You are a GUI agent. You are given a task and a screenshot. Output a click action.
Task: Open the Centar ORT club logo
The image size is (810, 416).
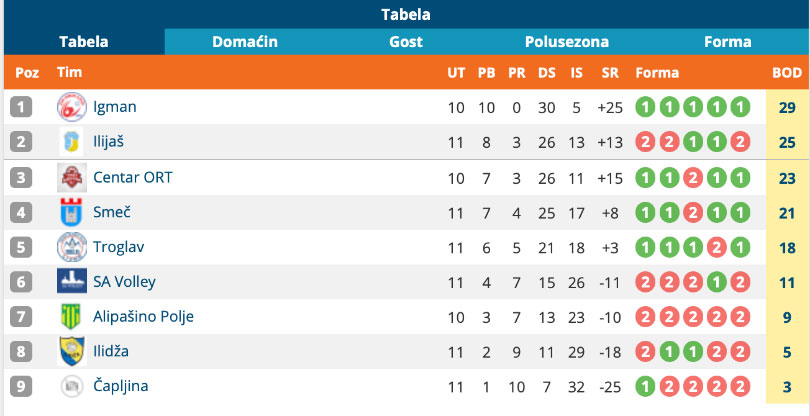72,177
